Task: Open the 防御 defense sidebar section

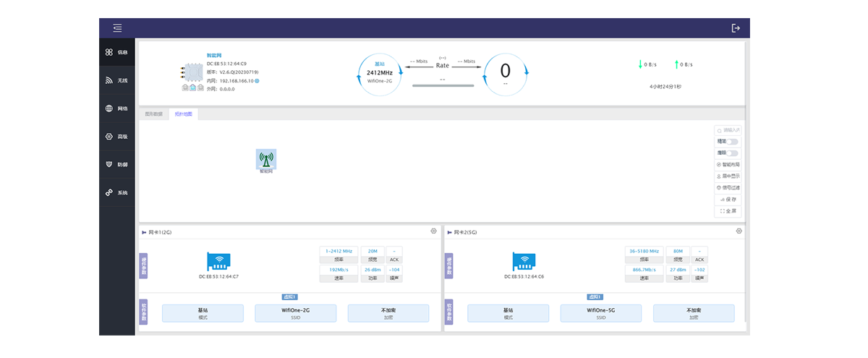Action: click(116, 165)
